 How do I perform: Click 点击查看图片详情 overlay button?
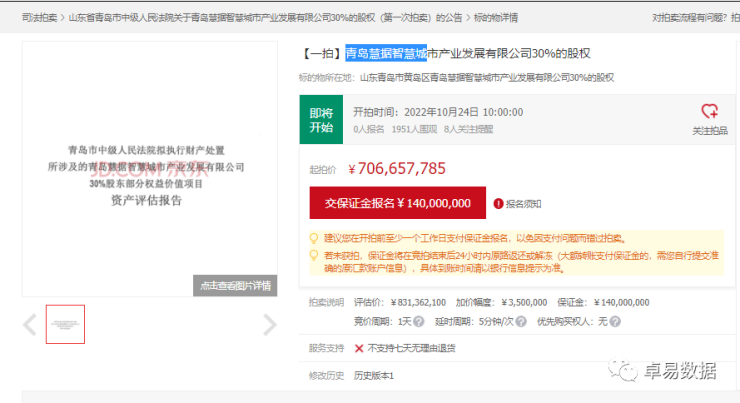pos(235,285)
